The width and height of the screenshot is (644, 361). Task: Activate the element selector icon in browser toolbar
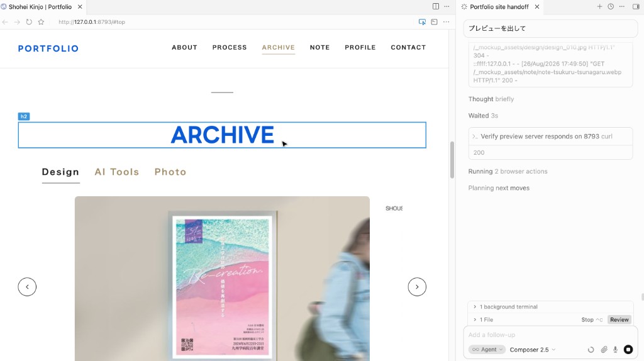tap(422, 22)
